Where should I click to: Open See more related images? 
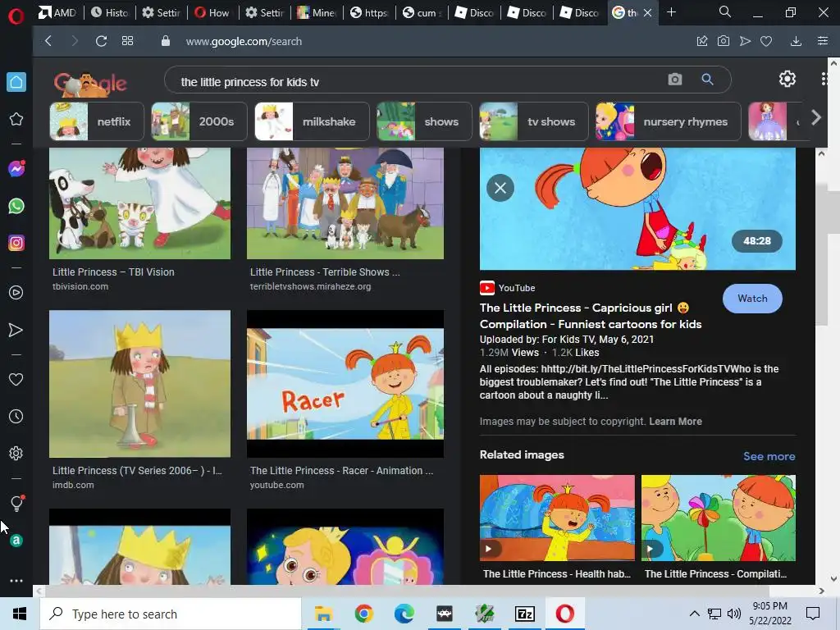769,456
